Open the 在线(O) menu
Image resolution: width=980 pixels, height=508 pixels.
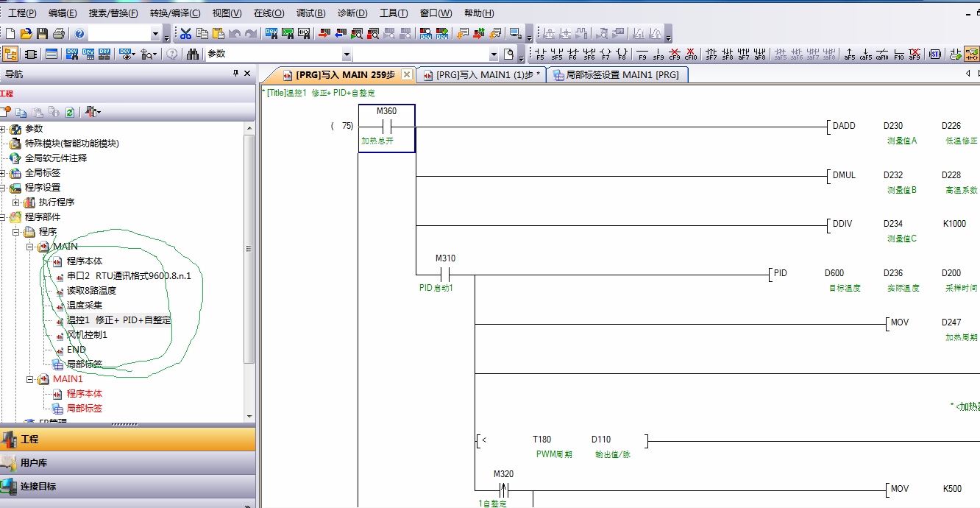(x=269, y=13)
